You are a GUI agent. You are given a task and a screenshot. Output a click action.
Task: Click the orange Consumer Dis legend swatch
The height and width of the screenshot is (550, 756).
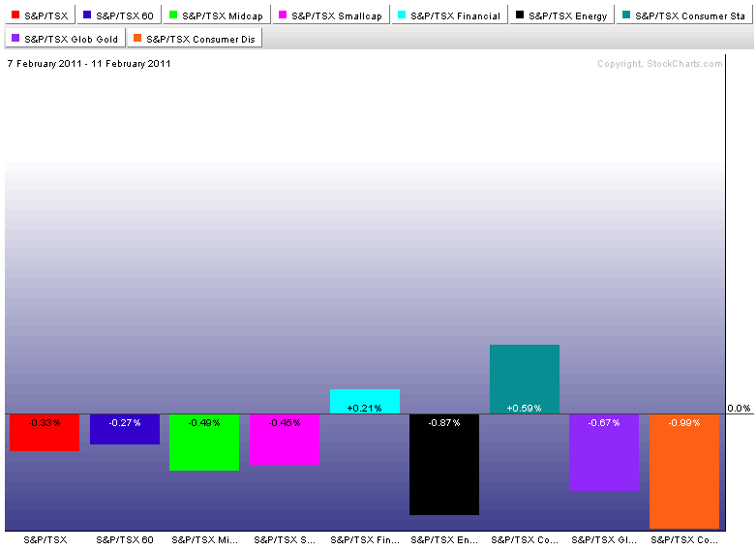136,39
